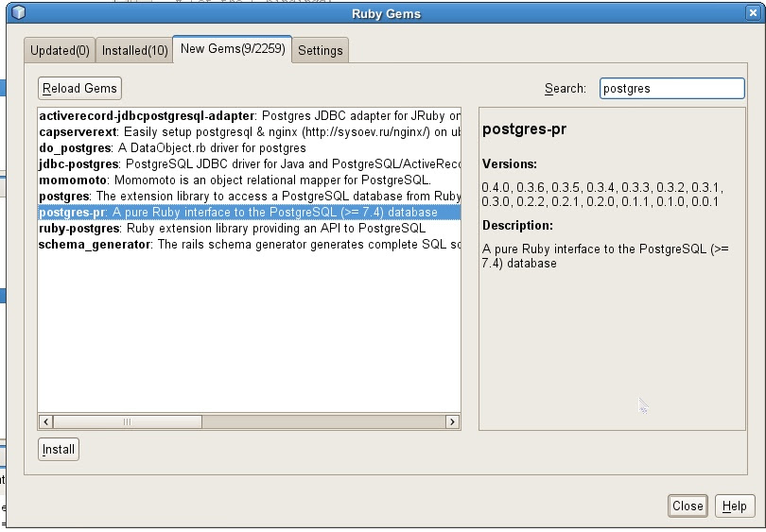
Task: Click the postgres-pr heading in details pane
Action: pyautogui.click(x=524, y=129)
